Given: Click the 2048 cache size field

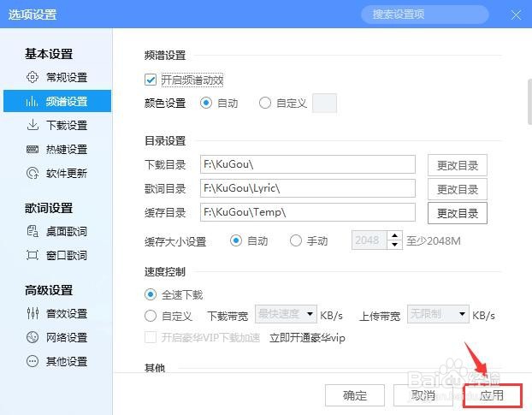Looking at the screenshot, I should [369, 240].
